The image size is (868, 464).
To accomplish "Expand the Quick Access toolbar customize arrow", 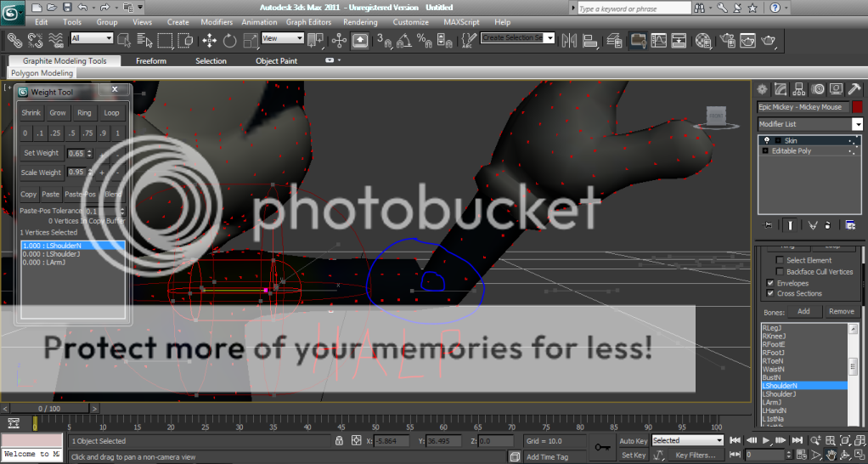I will [141, 8].
